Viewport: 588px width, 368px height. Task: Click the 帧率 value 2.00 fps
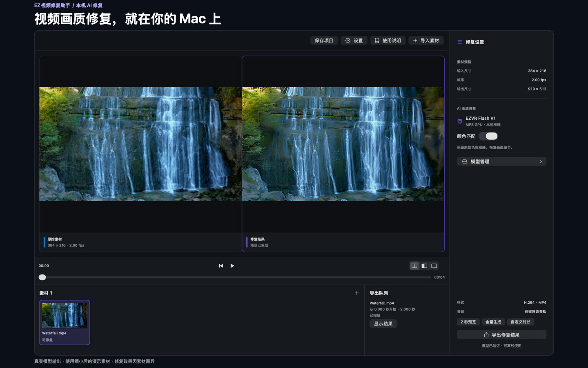pos(539,80)
